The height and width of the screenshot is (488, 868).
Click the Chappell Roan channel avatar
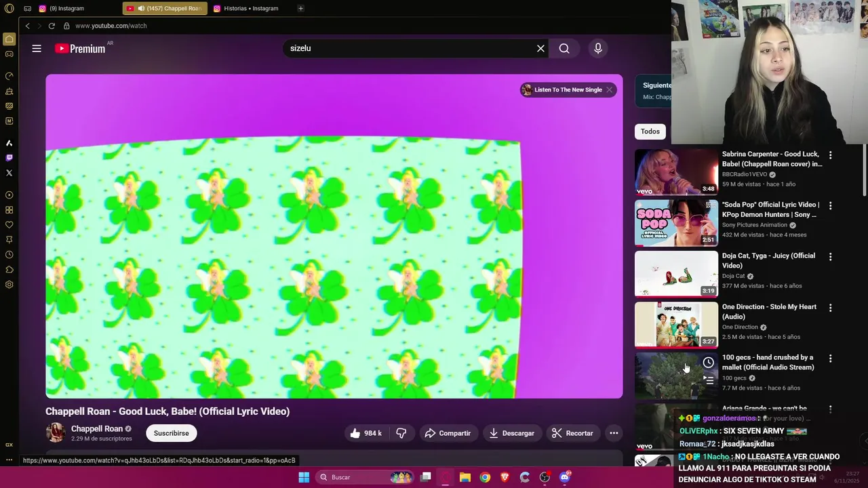(x=55, y=432)
